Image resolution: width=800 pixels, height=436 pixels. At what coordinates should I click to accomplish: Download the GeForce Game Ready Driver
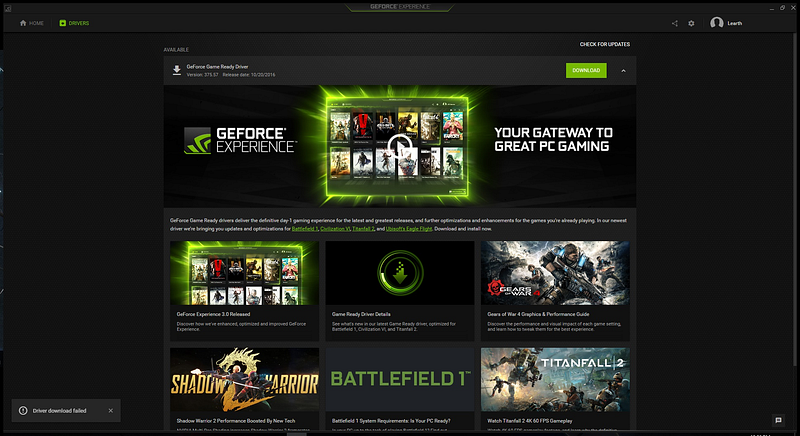[x=586, y=70]
